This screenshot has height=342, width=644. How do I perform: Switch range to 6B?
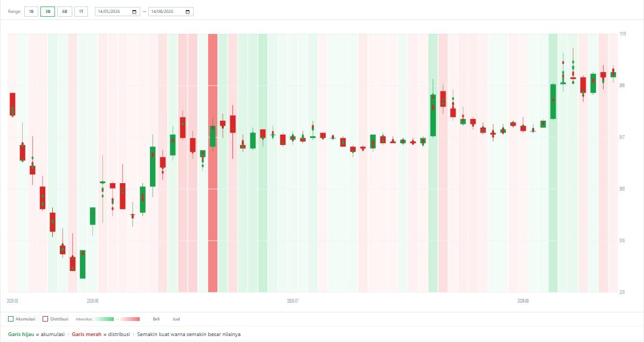click(65, 12)
